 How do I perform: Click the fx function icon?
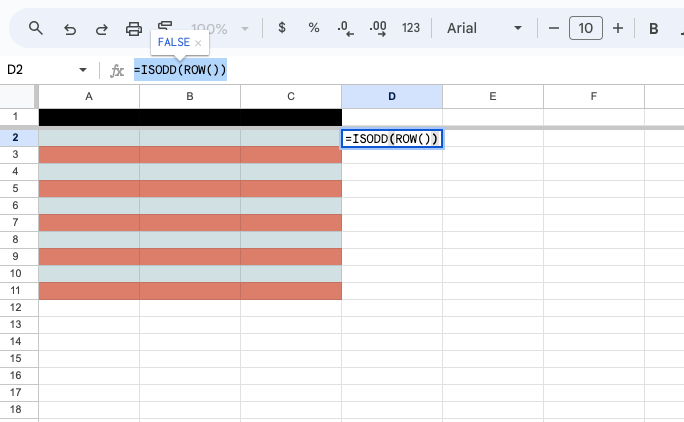click(116, 70)
